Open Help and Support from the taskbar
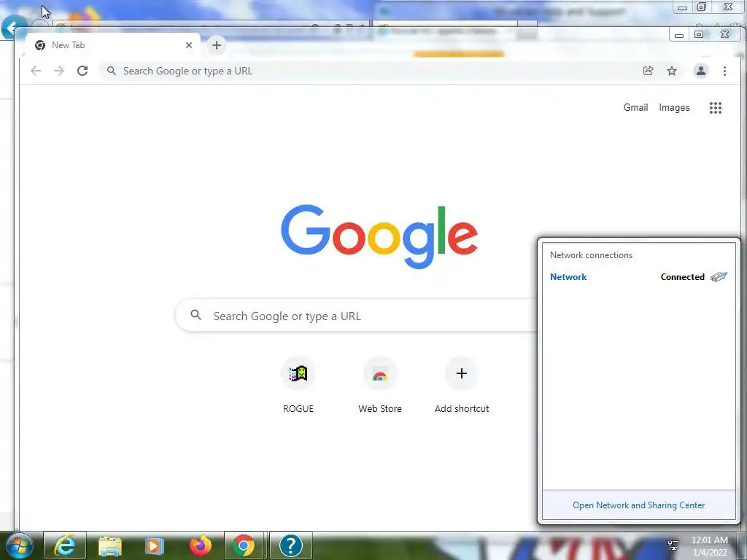The height and width of the screenshot is (560, 747). pos(290,545)
